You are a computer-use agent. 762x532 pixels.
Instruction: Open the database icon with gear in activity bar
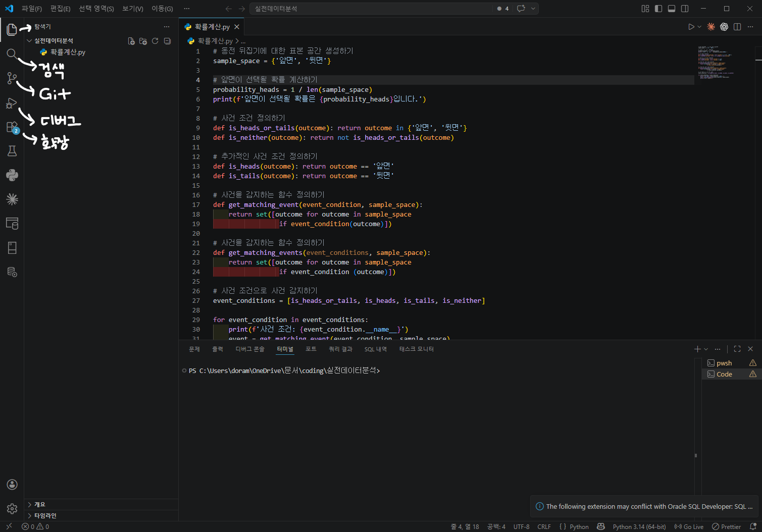12,273
